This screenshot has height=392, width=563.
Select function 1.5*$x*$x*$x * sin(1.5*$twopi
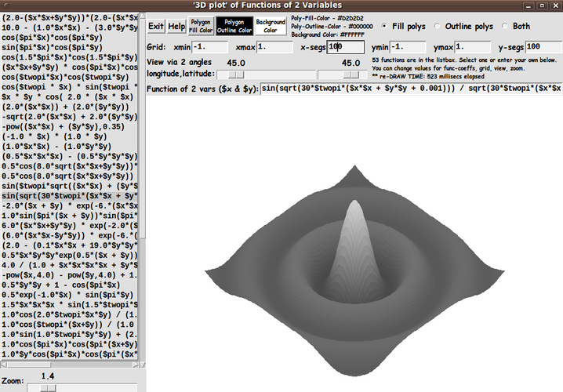[x=69, y=305]
